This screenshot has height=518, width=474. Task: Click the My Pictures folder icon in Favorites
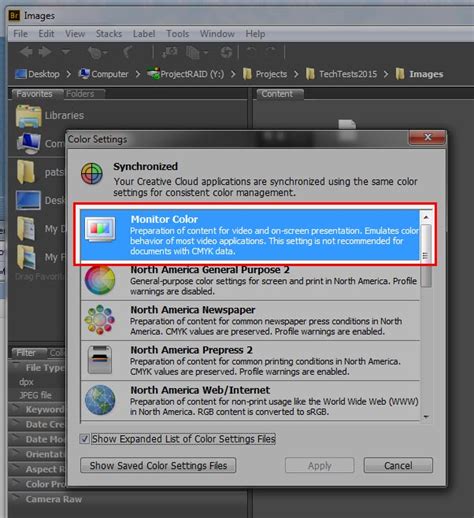[x=26, y=257]
